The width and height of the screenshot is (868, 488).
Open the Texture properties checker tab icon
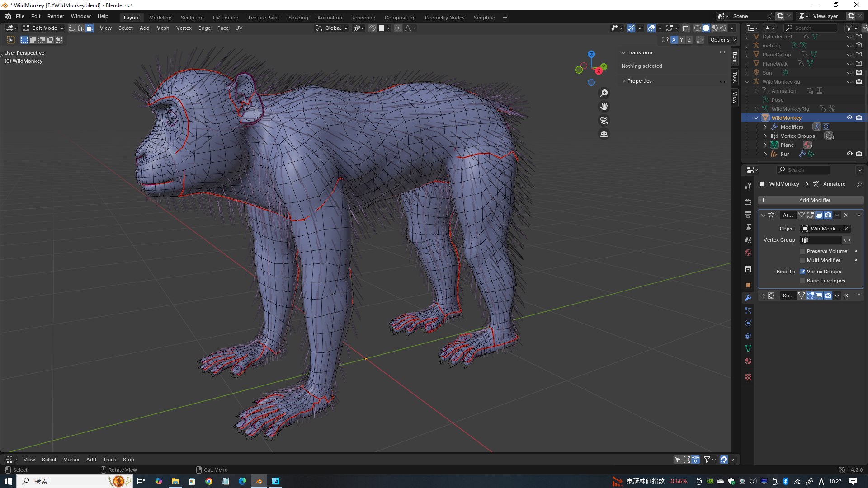point(748,377)
